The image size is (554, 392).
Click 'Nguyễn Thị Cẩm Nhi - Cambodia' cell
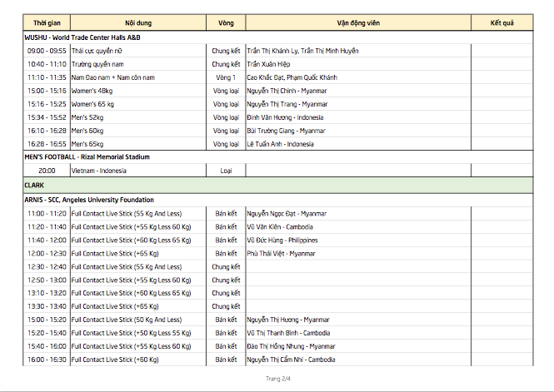(x=291, y=360)
